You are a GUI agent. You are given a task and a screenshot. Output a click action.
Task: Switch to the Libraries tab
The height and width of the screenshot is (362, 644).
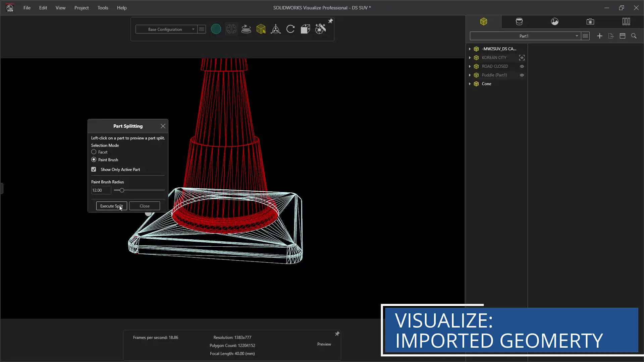click(626, 22)
